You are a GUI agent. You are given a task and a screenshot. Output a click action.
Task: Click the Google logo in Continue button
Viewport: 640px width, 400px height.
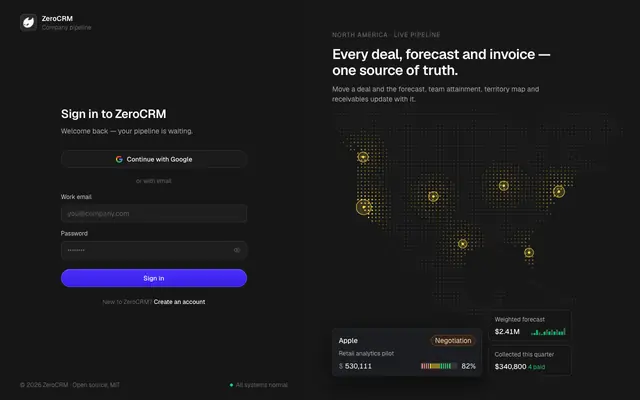[x=119, y=159]
